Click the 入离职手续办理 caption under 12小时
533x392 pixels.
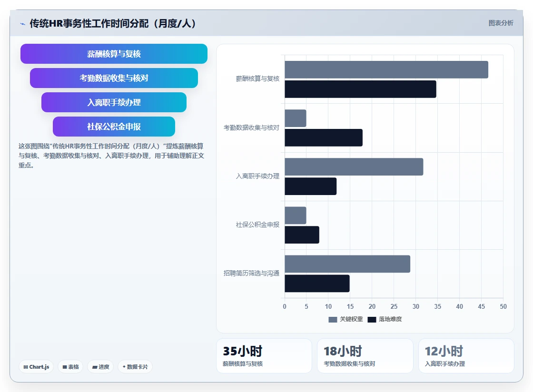pos(444,364)
